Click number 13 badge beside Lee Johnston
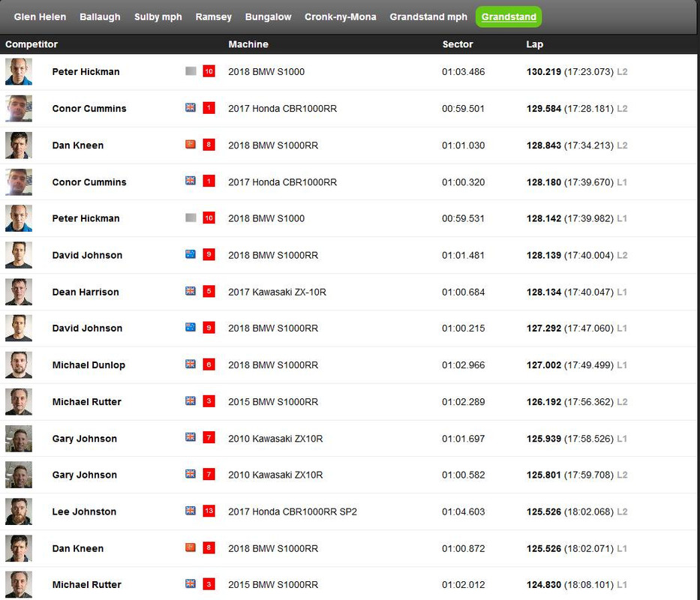700x600 pixels. pyautogui.click(x=209, y=511)
